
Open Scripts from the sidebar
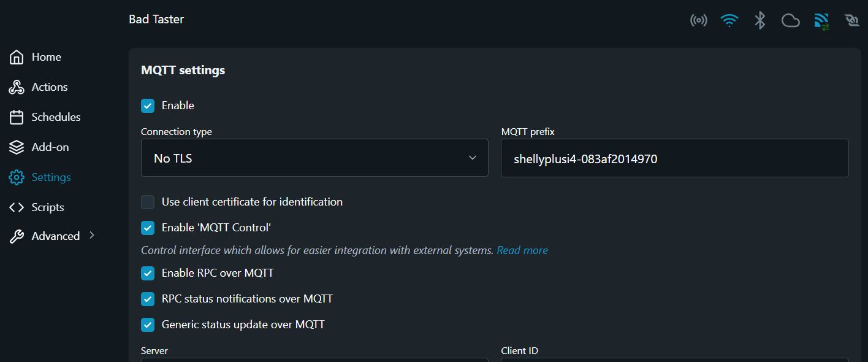pos(47,207)
